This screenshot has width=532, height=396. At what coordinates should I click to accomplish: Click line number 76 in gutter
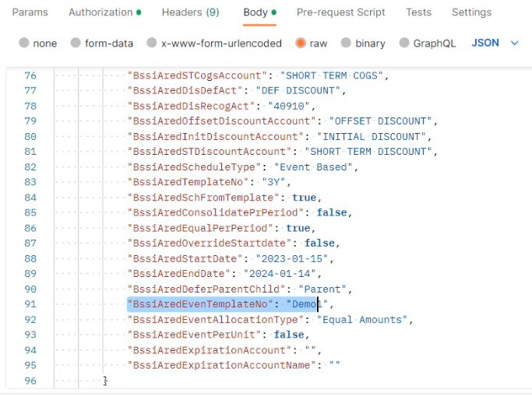click(30, 75)
